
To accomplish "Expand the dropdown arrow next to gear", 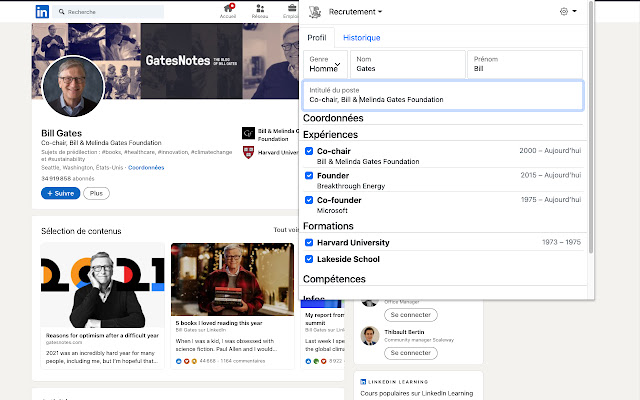I will 574,11.
